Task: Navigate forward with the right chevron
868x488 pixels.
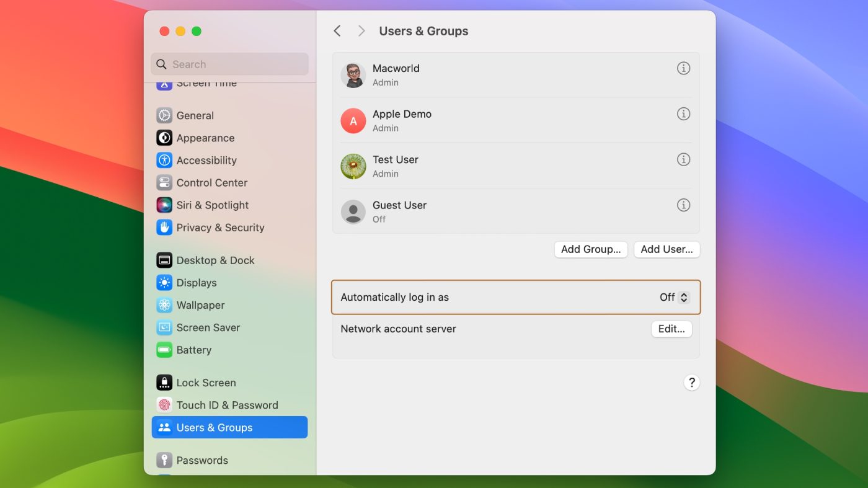Action: 361,31
